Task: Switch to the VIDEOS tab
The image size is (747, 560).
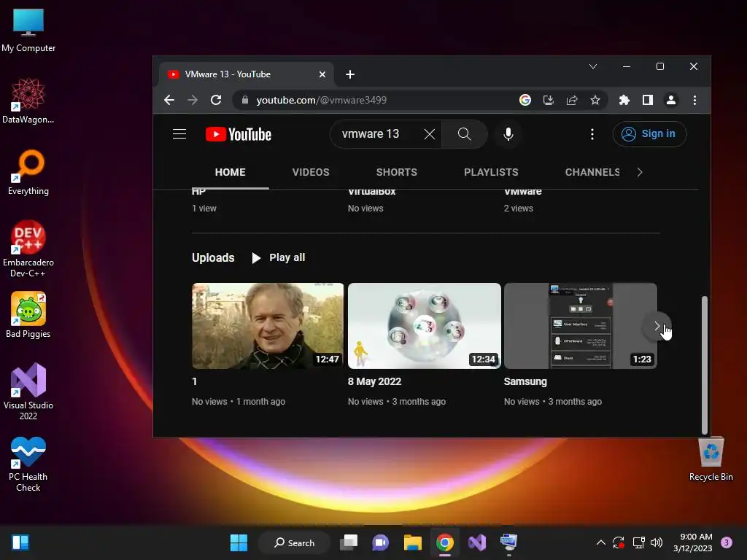Action: click(x=311, y=172)
